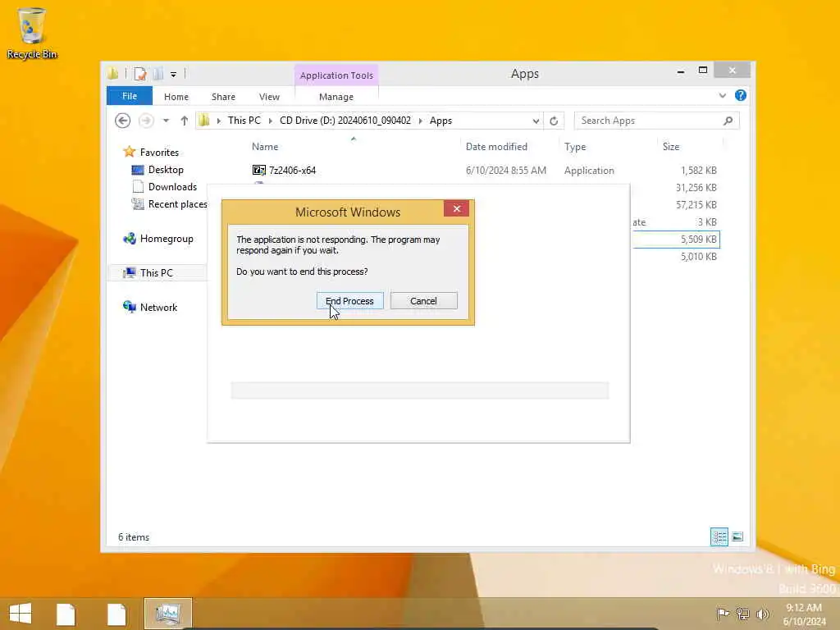Sort by Date modified column header

[x=496, y=146]
